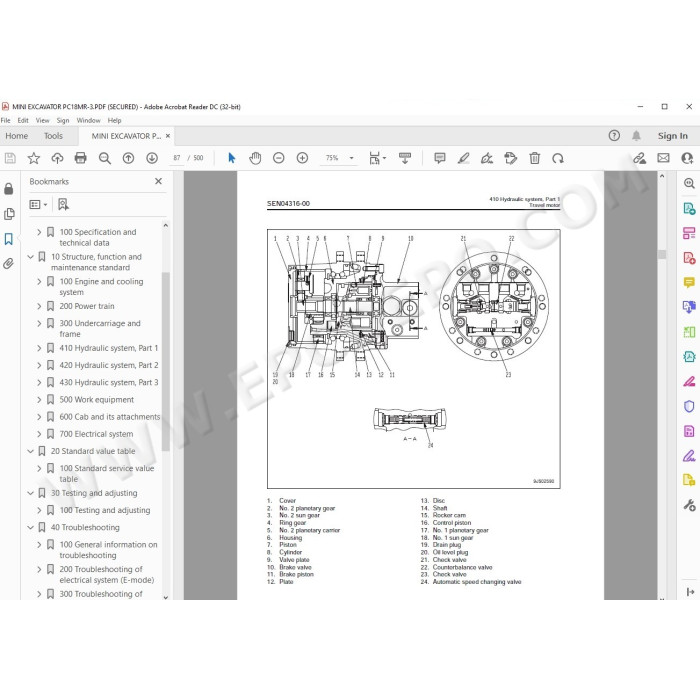Click the document vertical scrollbar thumb
Screen dimensions: 700x700
click(x=662, y=254)
